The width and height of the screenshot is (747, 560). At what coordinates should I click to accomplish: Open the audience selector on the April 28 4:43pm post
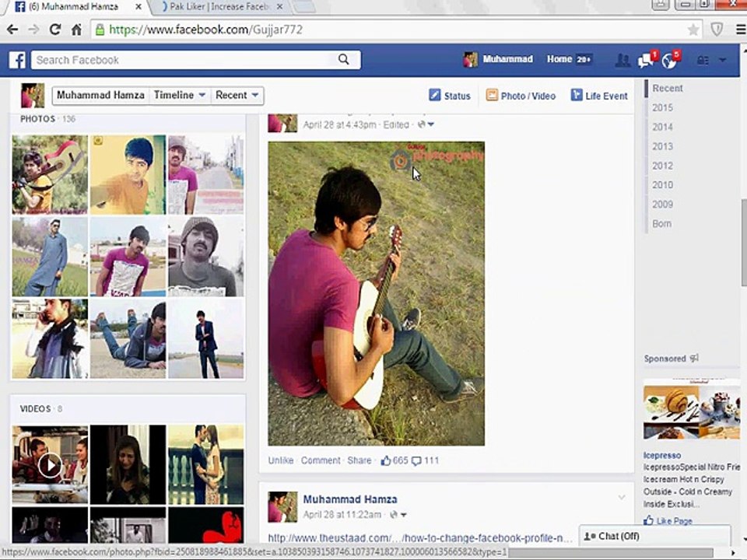pos(426,124)
